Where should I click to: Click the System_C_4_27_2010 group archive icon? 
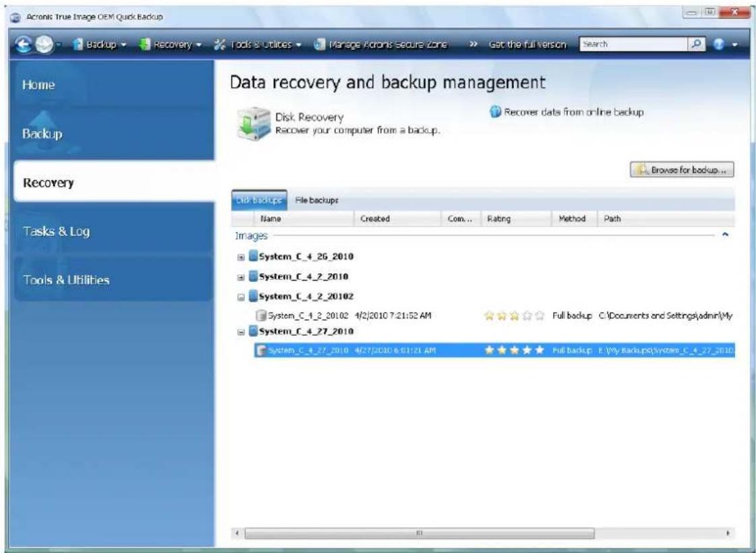click(253, 330)
